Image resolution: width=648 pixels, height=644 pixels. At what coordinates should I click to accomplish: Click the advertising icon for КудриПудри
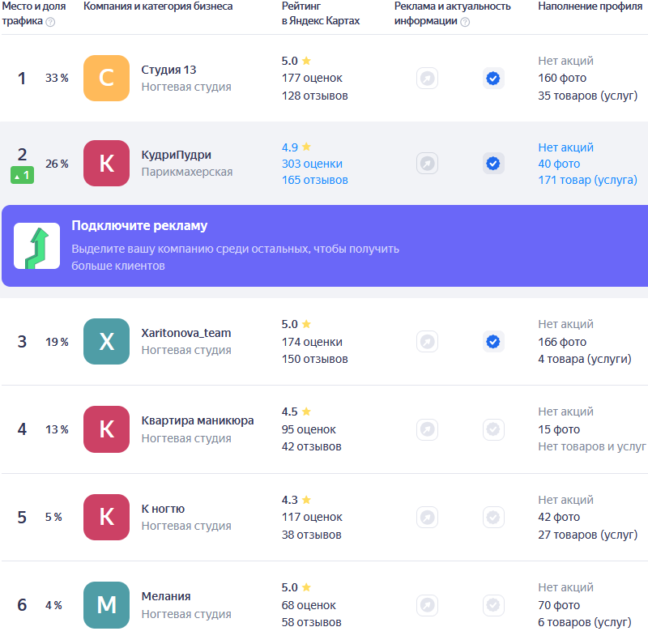pos(428,164)
